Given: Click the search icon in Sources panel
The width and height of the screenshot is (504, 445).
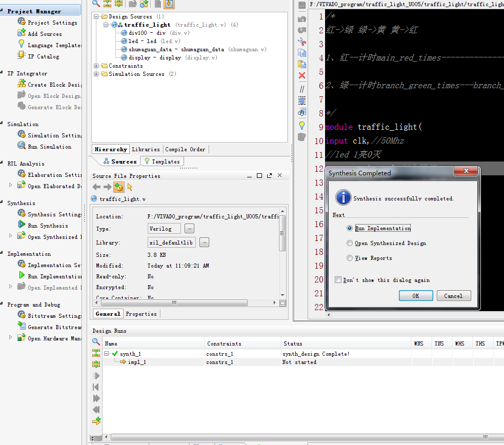Looking at the screenshot, I should coord(96,4).
